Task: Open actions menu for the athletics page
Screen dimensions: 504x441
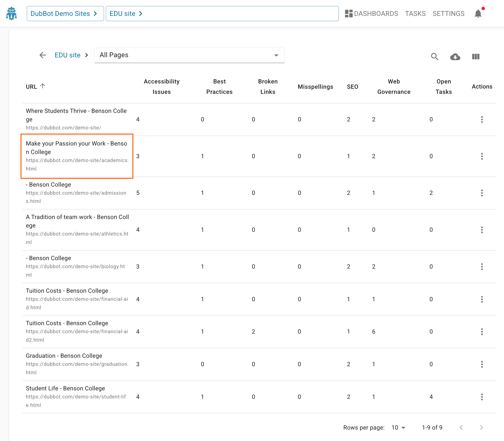Action: coord(482,229)
